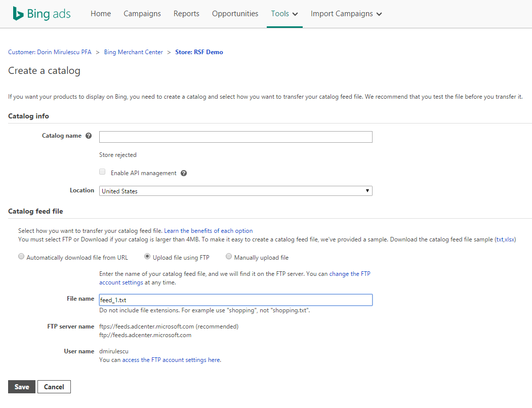The image size is (532, 408).
Task: Select Automatically download file from URL
Action: coord(21,257)
